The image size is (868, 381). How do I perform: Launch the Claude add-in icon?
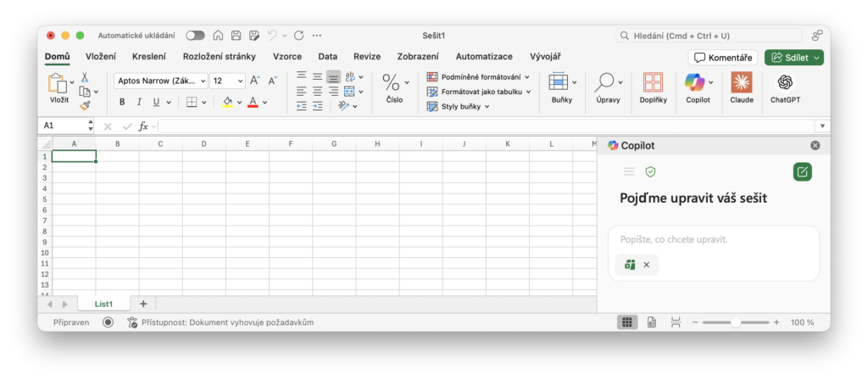742,82
